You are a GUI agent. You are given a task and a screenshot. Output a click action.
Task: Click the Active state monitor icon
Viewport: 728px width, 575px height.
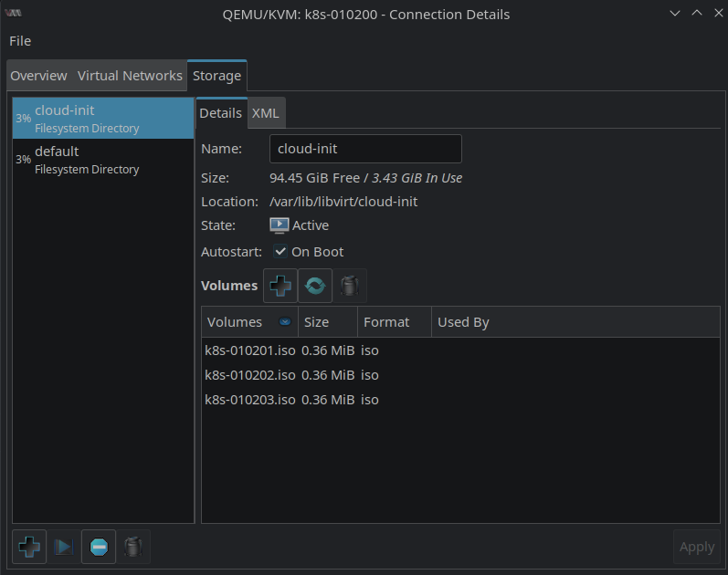click(x=279, y=225)
